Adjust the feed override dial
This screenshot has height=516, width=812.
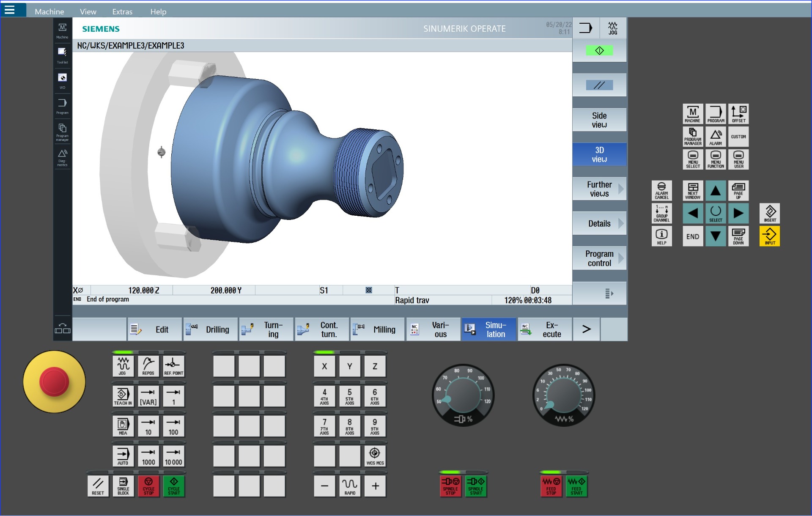pos(564,395)
